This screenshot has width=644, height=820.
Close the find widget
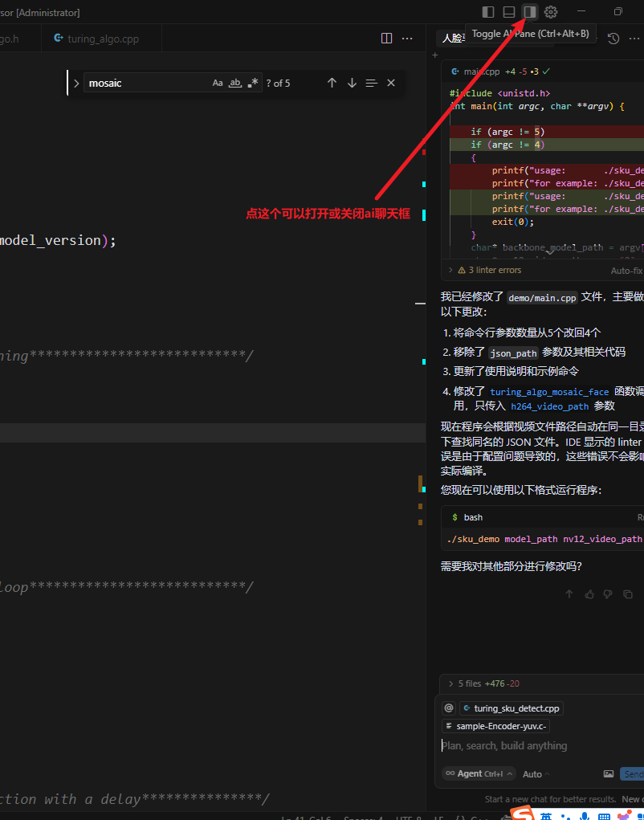pyautogui.click(x=391, y=83)
